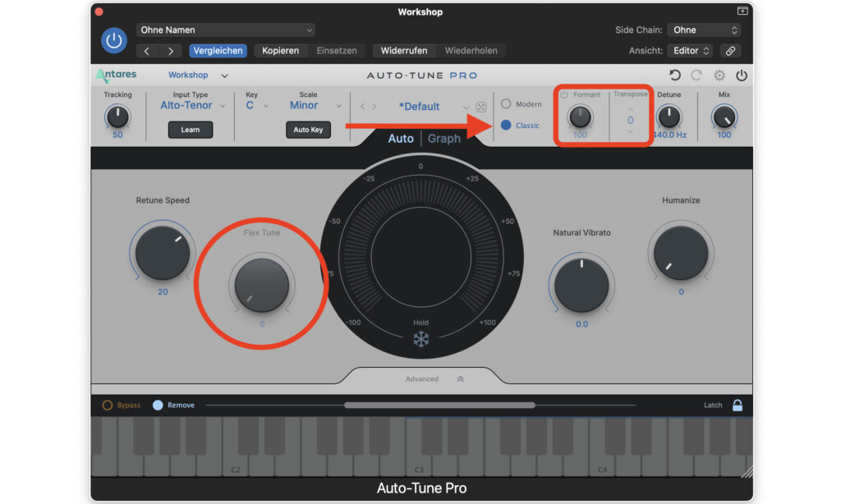Viewport: 841px width, 504px height.
Task: Open the Ansicht Editor dropdown
Action: click(691, 51)
